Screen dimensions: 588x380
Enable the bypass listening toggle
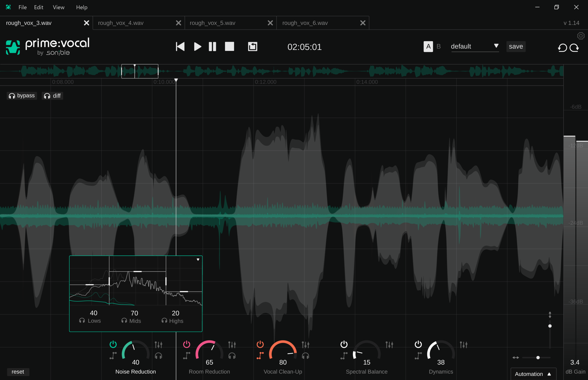click(22, 95)
